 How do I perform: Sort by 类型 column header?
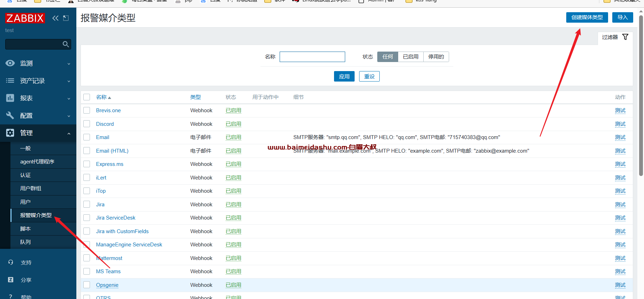click(x=196, y=97)
